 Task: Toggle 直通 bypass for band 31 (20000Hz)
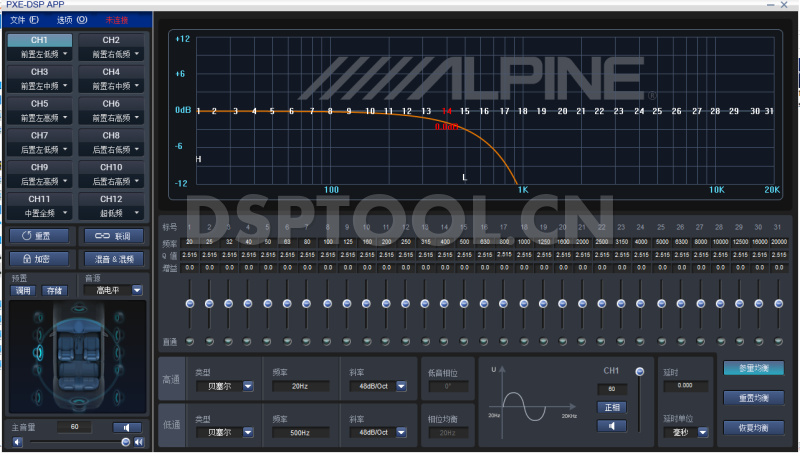(778, 341)
